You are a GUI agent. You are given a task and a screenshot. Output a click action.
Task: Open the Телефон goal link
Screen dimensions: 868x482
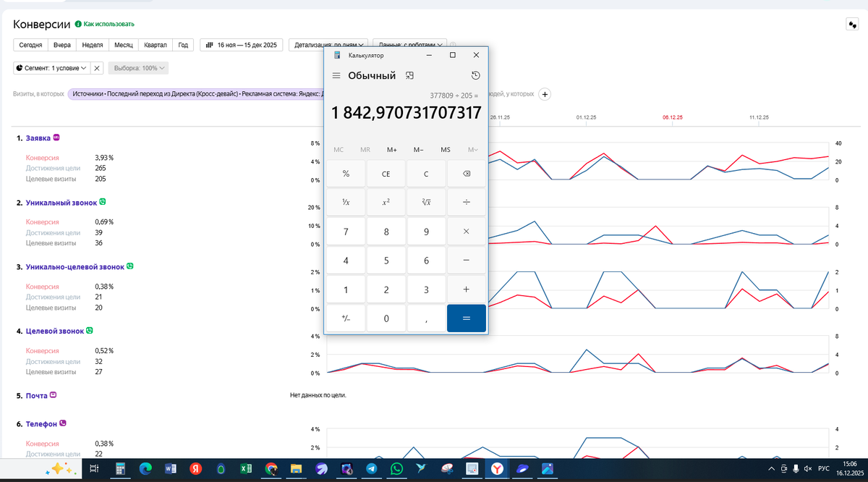click(41, 424)
